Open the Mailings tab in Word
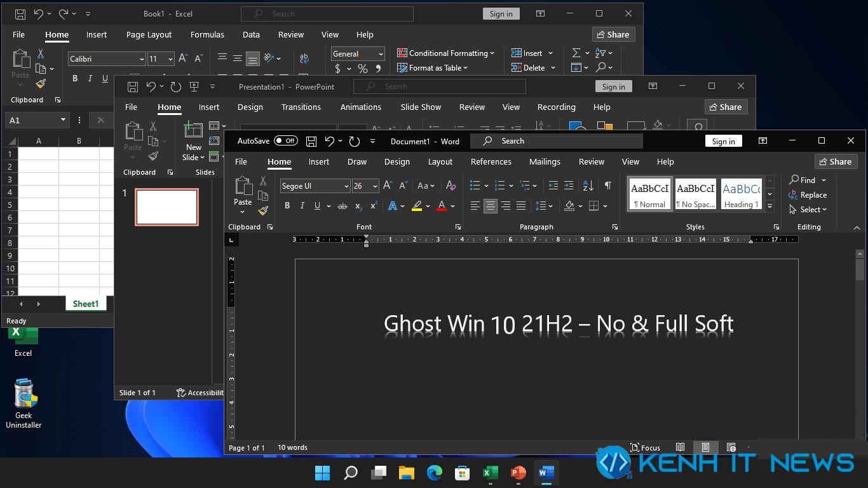868x488 pixels. tap(545, 162)
